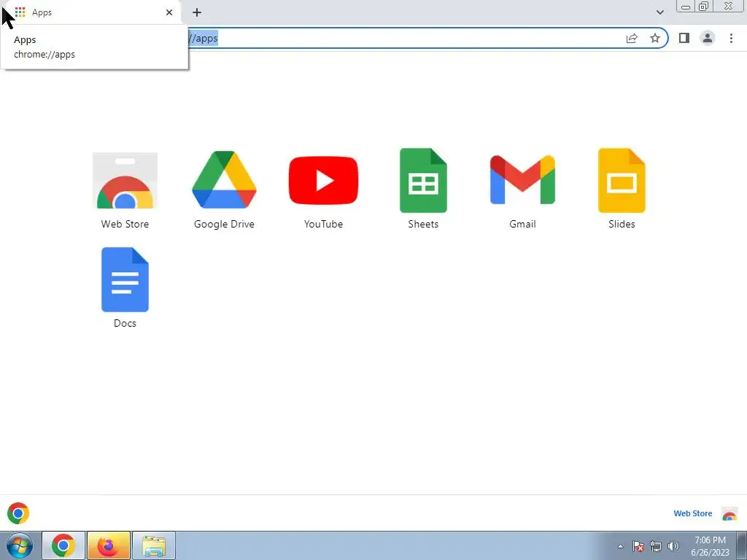Click the taskbar clock showing 7:06 PM

tap(710, 546)
